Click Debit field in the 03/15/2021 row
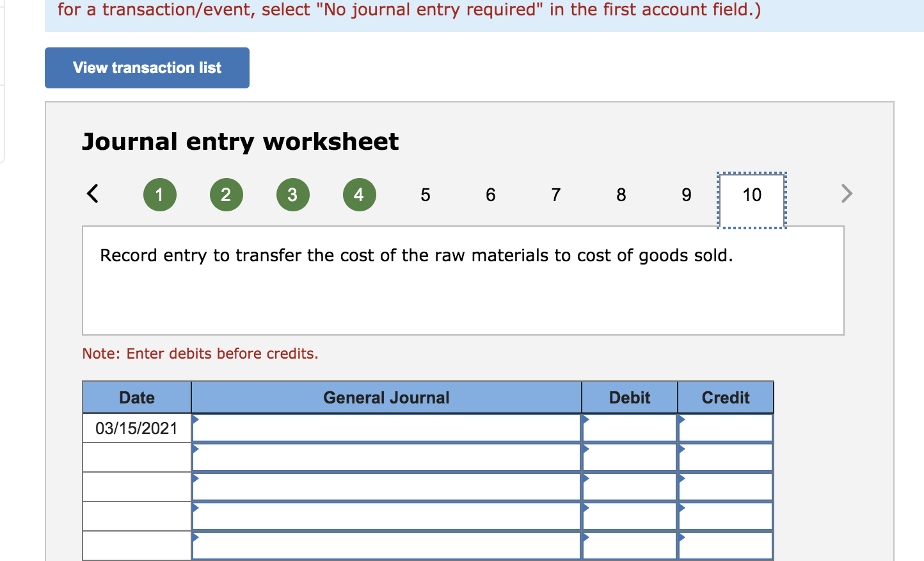The height and width of the screenshot is (561, 924). [630, 428]
